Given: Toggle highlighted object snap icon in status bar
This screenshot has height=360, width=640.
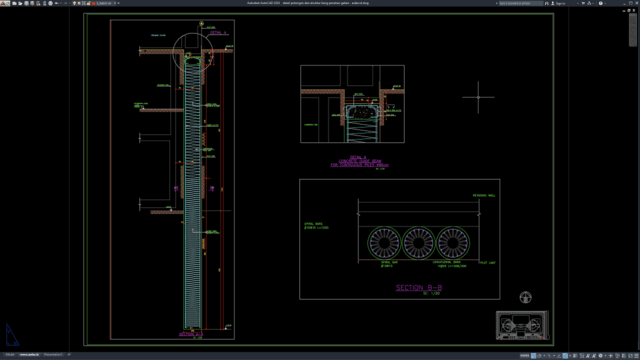Looking at the screenshot, I should [565, 356].
